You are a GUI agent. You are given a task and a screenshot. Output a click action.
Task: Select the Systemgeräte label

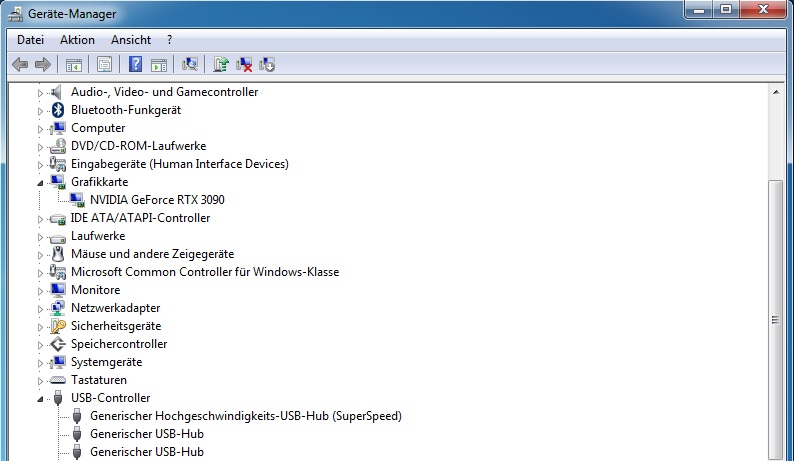106,362
